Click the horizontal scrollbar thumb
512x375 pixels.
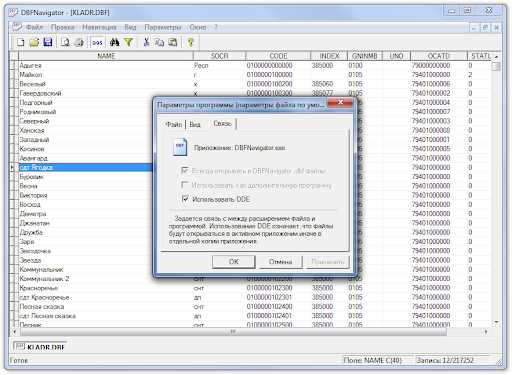pos(233,332)
